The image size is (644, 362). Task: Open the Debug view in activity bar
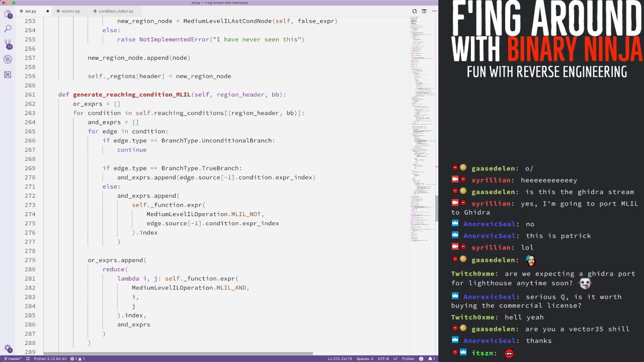(8, 59)
